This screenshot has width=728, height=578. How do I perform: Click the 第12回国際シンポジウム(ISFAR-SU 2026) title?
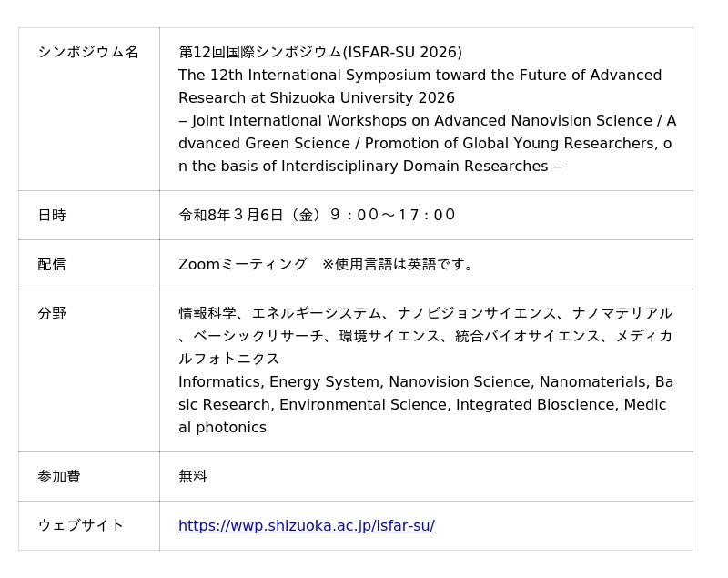(x=320, y=52)
